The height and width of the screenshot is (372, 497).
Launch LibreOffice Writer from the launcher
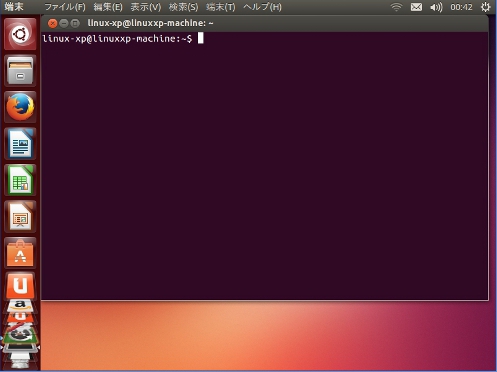point(20,144)
